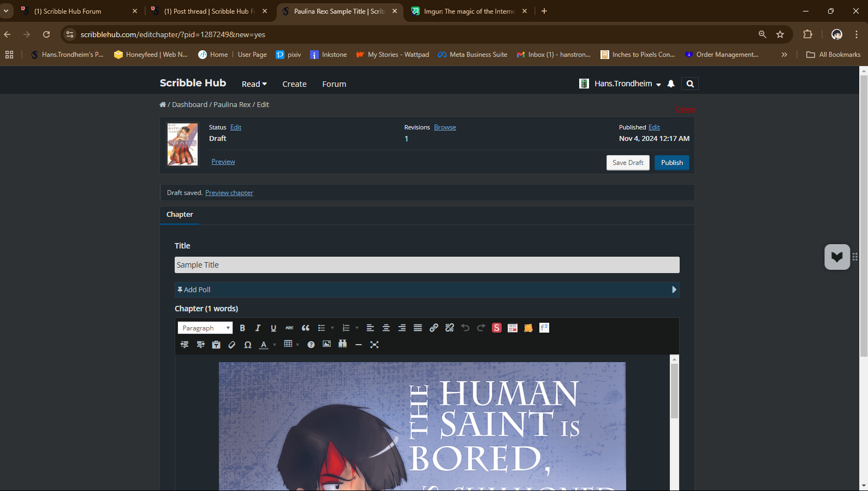Open the Read menu in the navbar

tap(254, 84)
